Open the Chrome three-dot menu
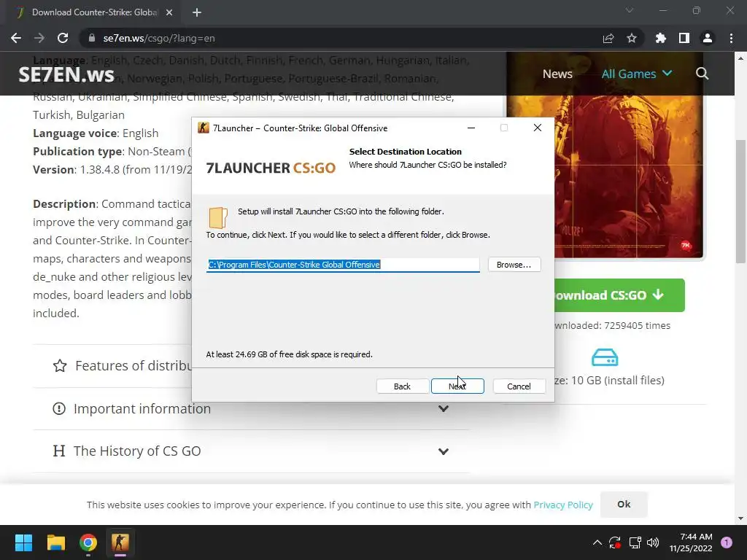The width and height of the screenshot is (747, 560). click(x=731, y=38)
